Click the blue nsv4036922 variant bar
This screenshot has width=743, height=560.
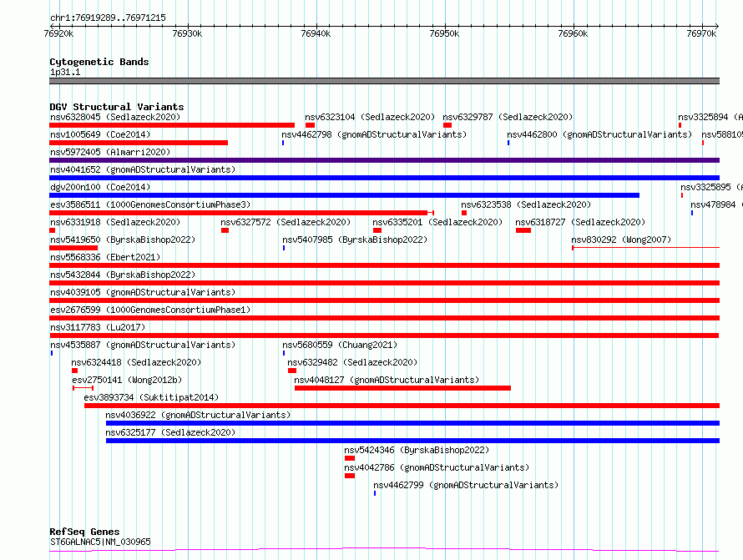[x=412, y=423]
